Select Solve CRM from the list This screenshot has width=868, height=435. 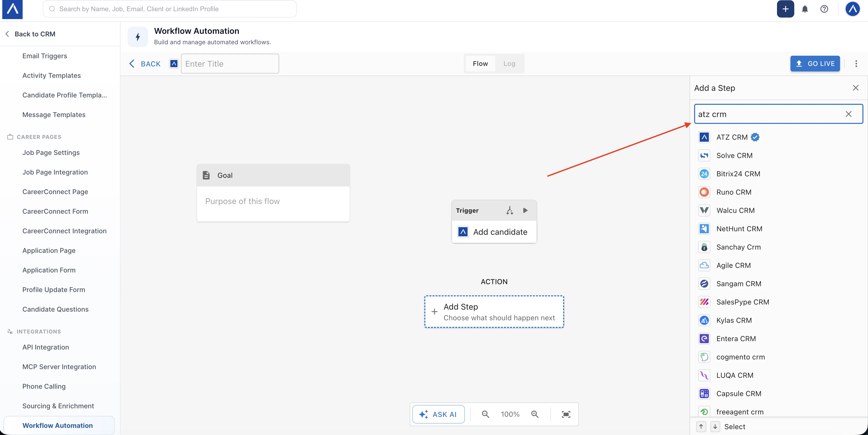pyautogui.click(x=779, y=155)
